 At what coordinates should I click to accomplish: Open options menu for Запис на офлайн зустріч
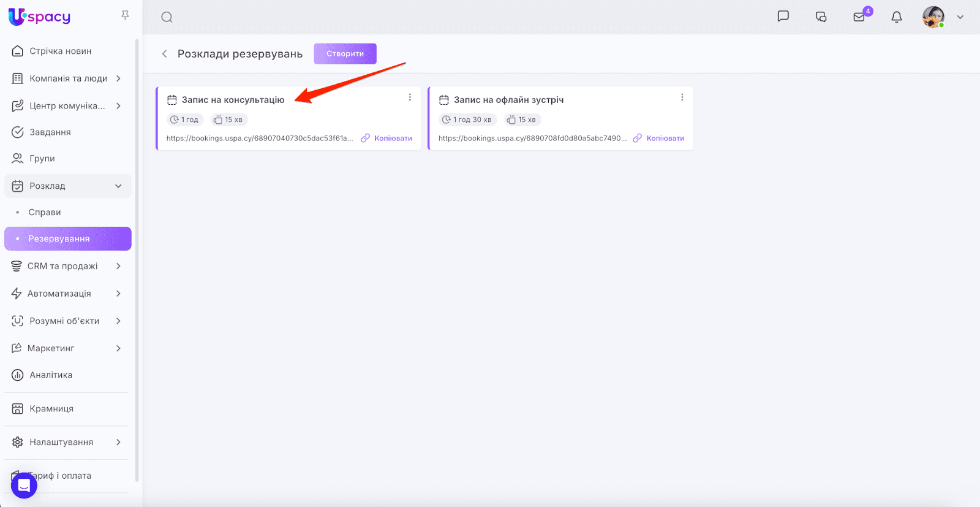[x=682, y=97]
